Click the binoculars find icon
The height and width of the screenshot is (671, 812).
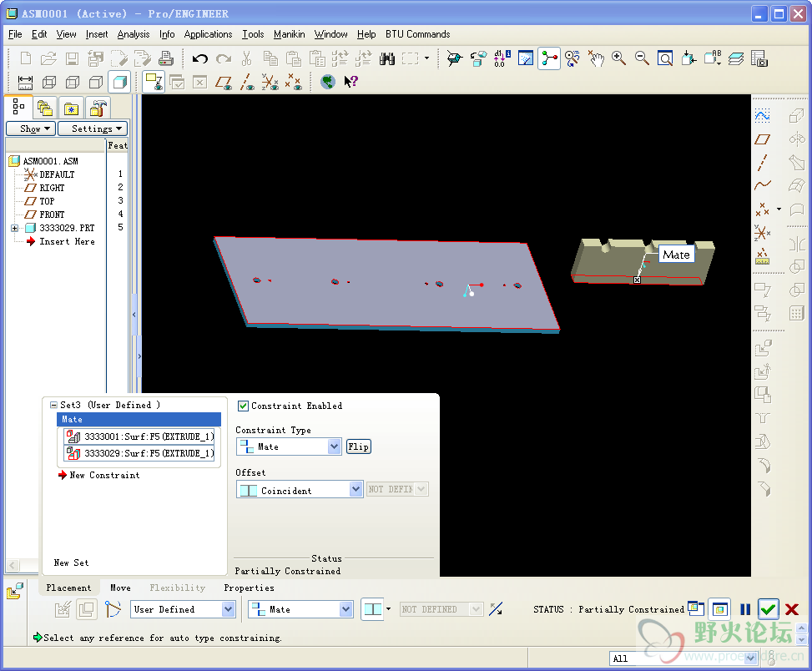[x=386, y=58]
